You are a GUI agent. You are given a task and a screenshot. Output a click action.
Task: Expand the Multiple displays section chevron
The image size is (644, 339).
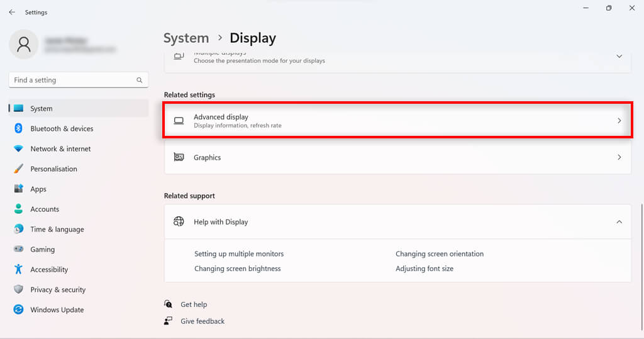pos(619,56)
